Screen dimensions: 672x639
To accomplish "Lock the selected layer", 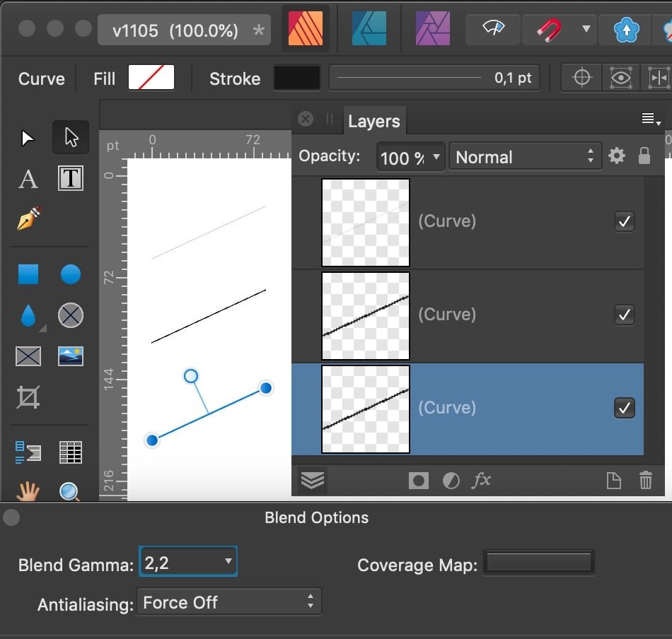I will point(644,156).
